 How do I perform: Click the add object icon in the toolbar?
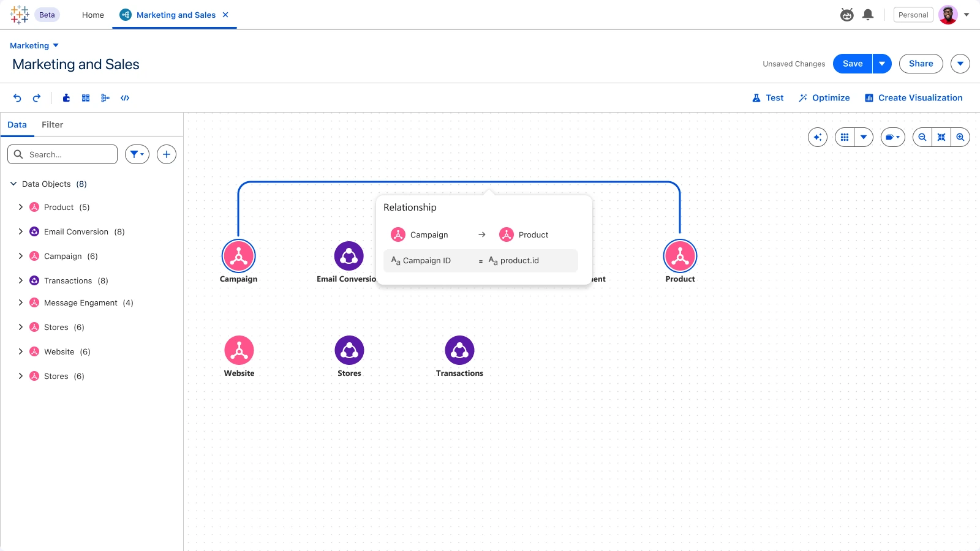(66, 98)
